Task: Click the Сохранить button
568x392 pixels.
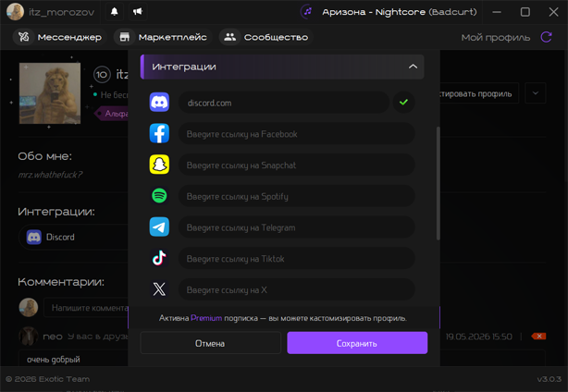Action: point(357,343)
